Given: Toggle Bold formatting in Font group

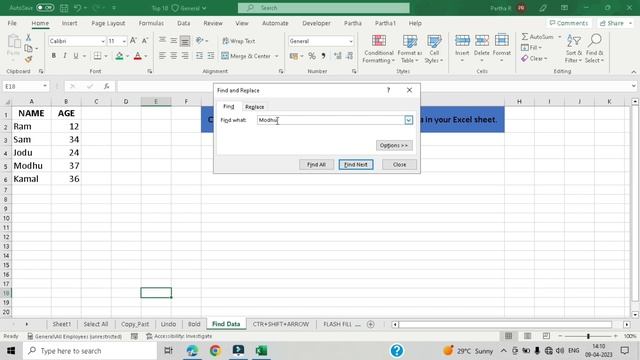Looking at the screenshot, I should 53,56.
